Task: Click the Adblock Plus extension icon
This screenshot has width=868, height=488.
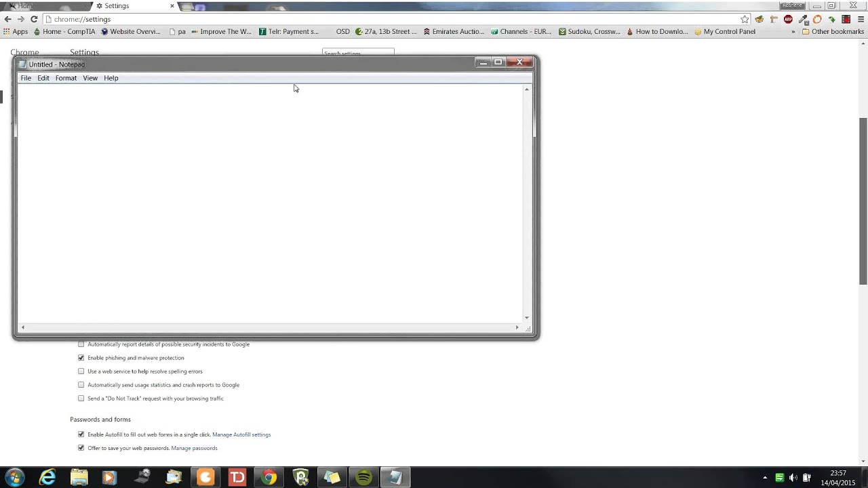Action: point(788,19)
